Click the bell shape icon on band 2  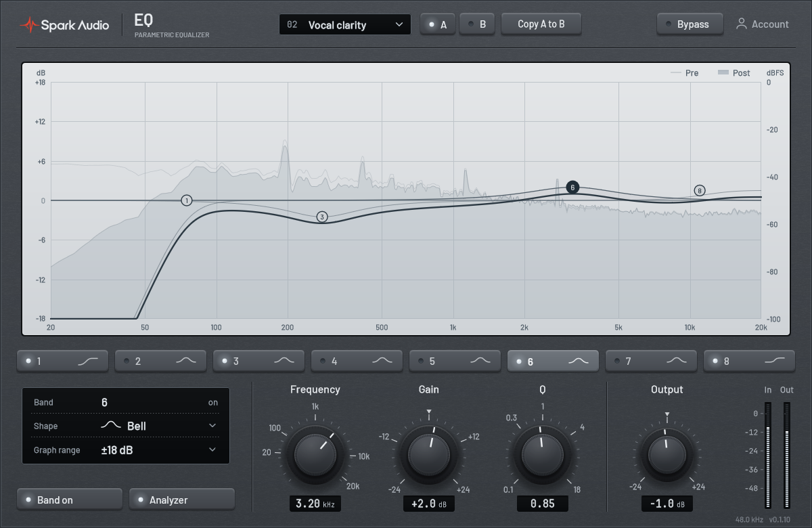pos(187,361)
